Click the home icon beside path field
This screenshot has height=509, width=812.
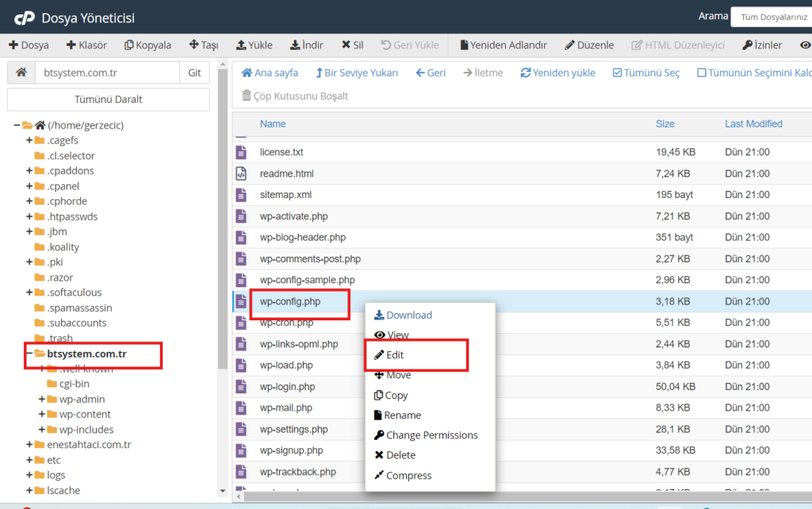pos(21,72)
